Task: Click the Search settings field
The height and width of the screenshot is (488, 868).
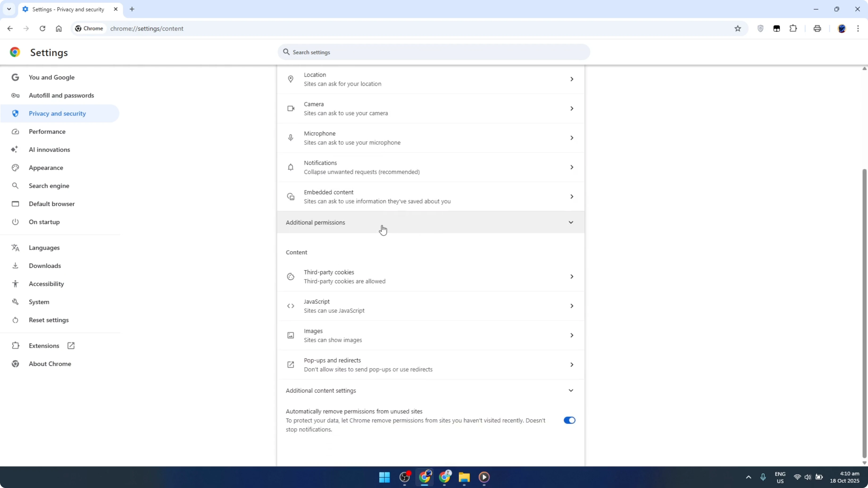Action: [x=433, y=52]
